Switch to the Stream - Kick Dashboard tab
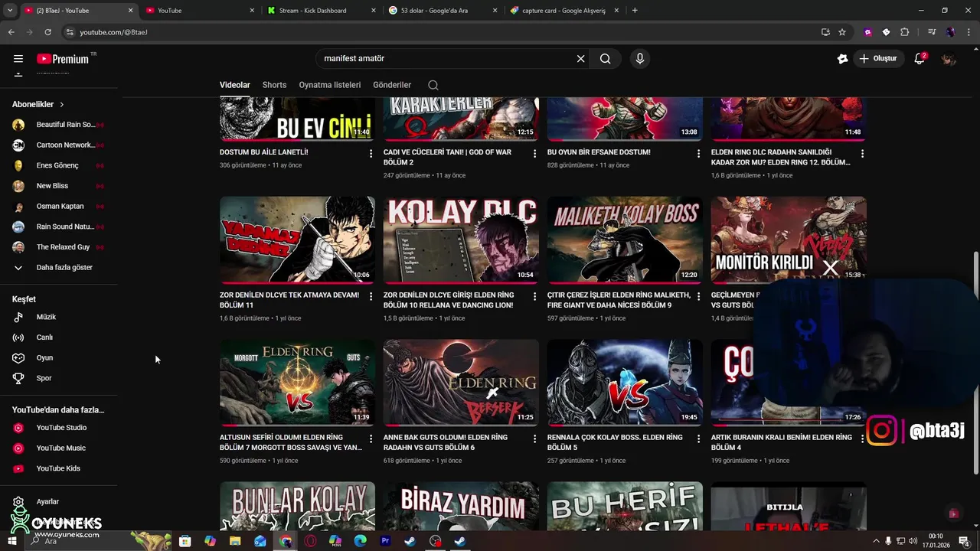Screen dimensions: 980x551 322,11
